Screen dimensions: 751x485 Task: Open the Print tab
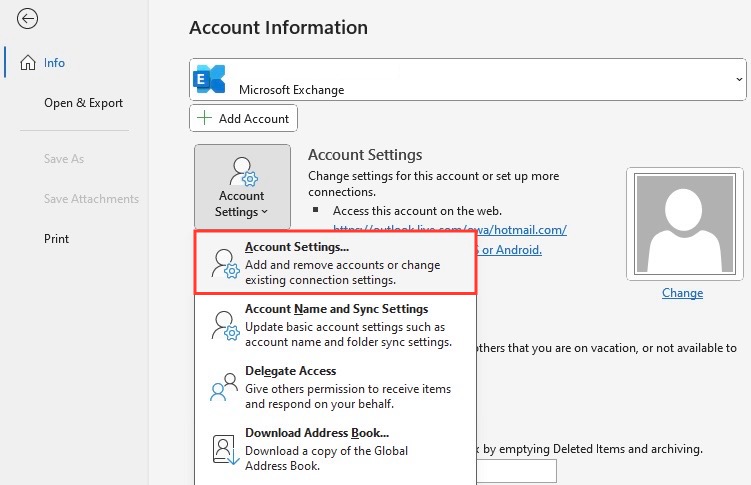click(x=57, y=239)
